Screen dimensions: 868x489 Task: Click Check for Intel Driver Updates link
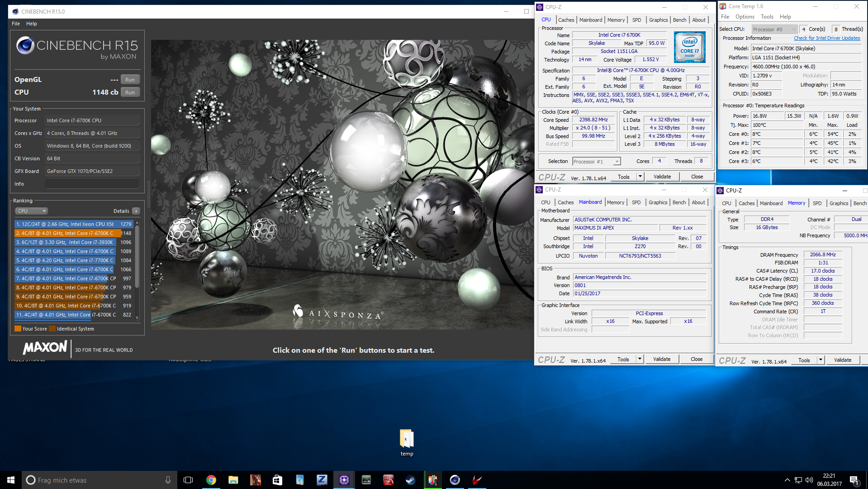pos(827,38)
